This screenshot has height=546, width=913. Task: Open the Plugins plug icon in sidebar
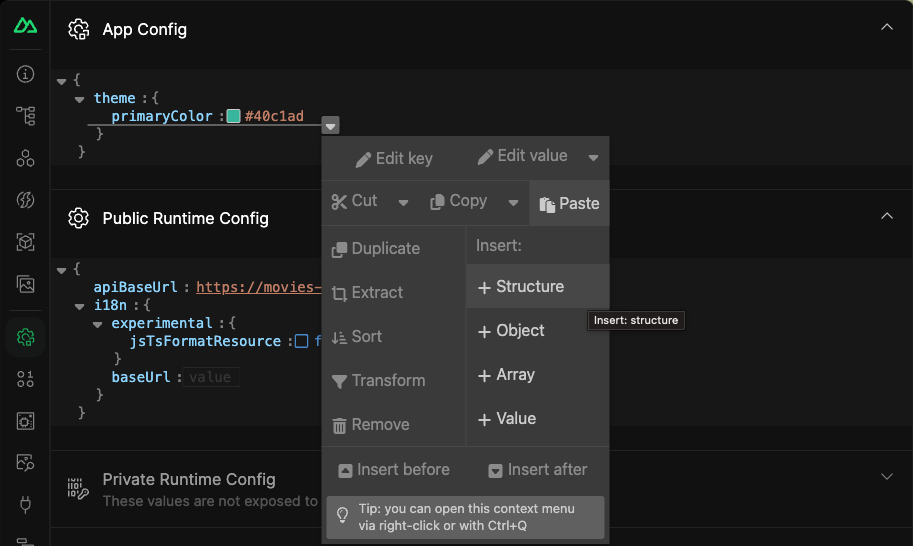click(26, 503)
